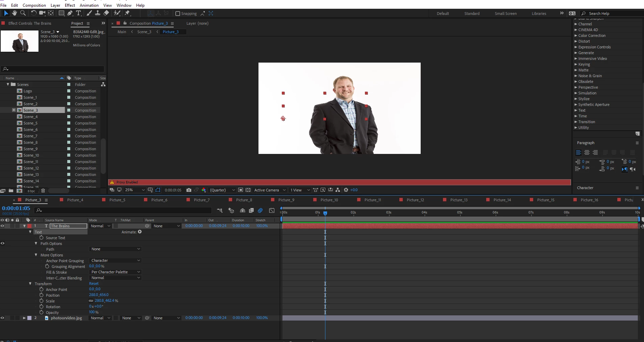The height and width of the screenshot is (342, 644).
Task: Select the Pen tool
Action: coord(70,13)
